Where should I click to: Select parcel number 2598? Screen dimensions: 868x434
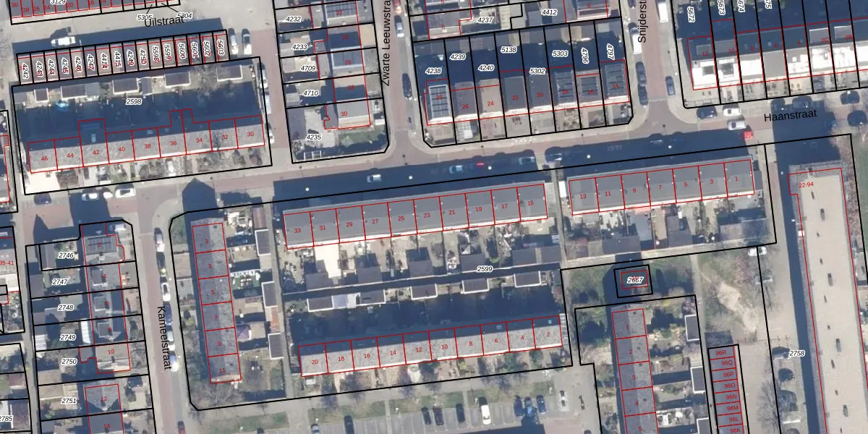point(134,102)
